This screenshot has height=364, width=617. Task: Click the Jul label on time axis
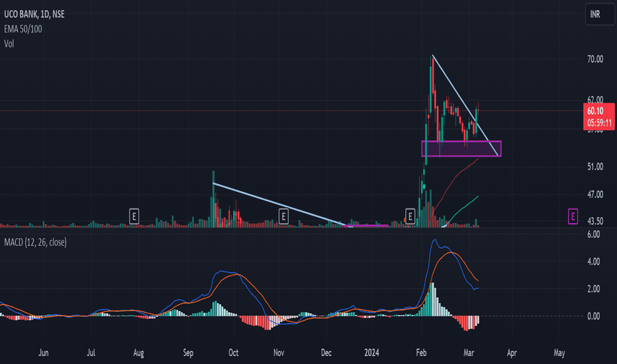(x=91, y=353)
